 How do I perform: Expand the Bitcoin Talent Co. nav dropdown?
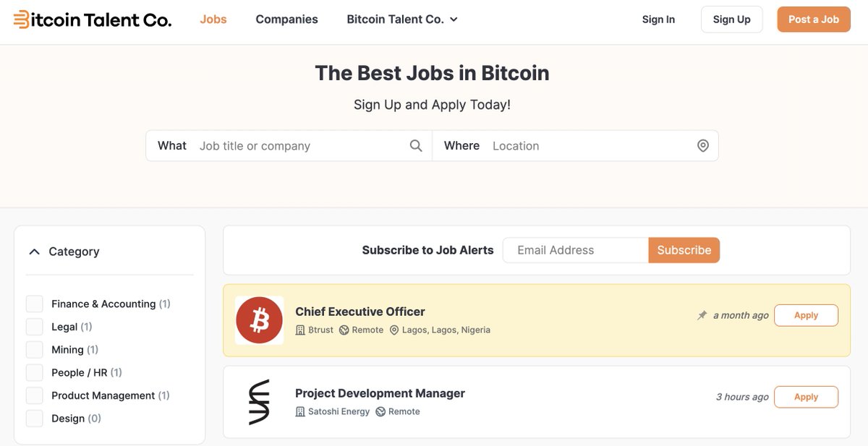pos(402,20)
